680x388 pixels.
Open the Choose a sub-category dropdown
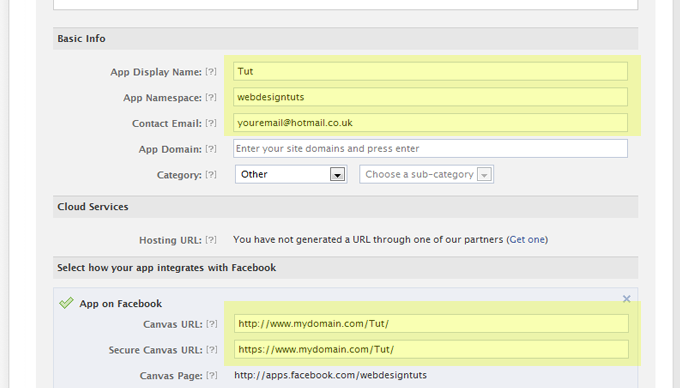(x=426, y=174)
